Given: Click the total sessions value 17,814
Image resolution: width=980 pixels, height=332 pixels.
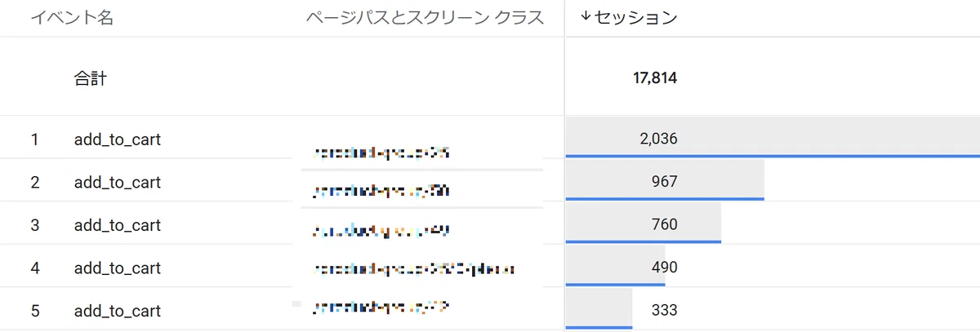Looking at the screenshot, I should tap(655, 79).
